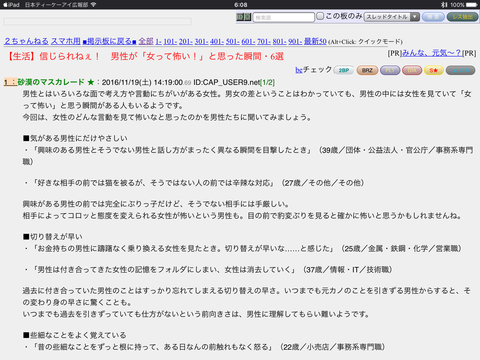Click poster name 砂漠のマスカレード ★

click(x=56, y=82)
